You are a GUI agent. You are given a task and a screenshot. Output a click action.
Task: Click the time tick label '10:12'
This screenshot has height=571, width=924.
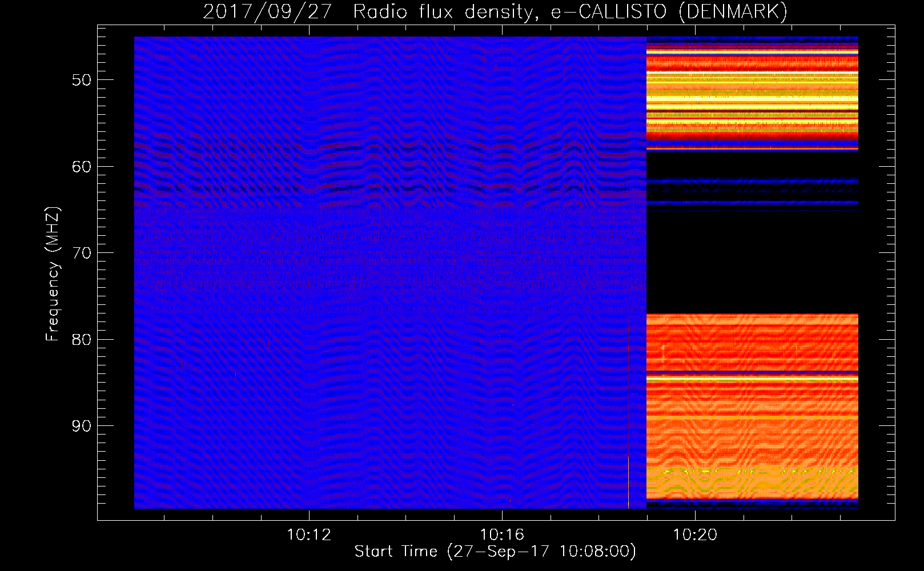point(309,535)
